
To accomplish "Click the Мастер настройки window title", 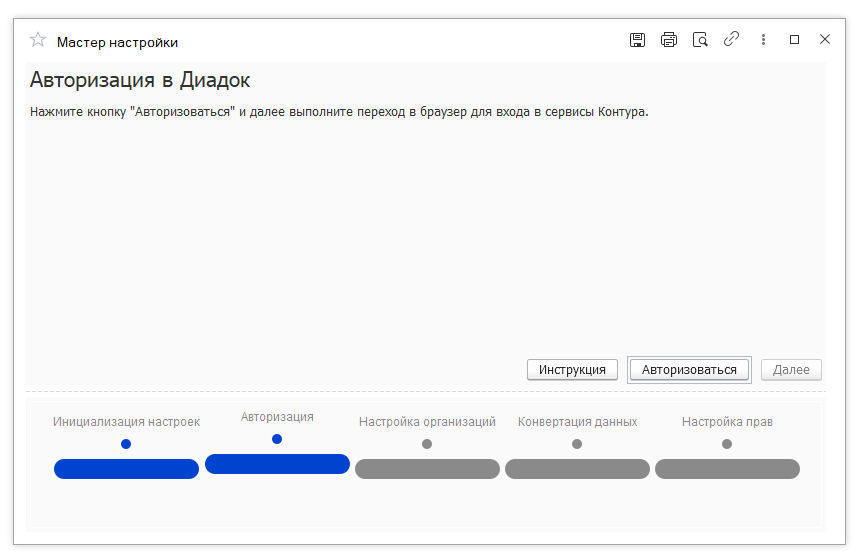I will tap(117, 42).
